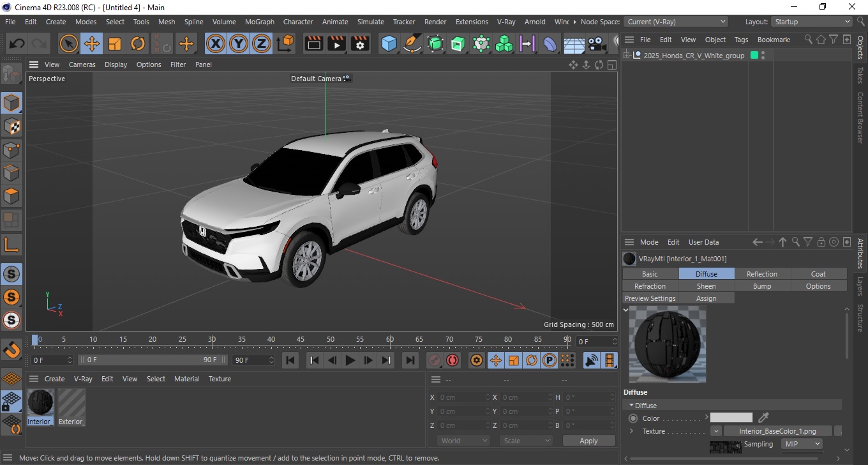Click the MoGraph Cloner icon
The image size is (868, 465).
504,44
